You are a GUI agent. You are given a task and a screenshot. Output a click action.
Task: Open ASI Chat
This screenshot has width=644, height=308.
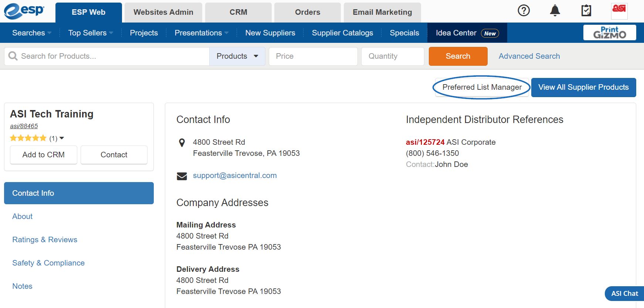point(624,294)
